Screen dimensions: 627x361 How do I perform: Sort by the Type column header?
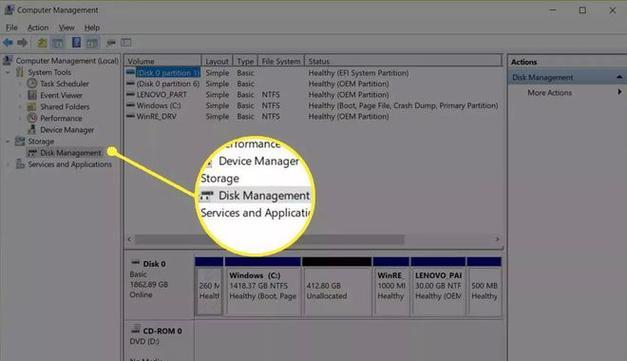(x=245, y=61)
